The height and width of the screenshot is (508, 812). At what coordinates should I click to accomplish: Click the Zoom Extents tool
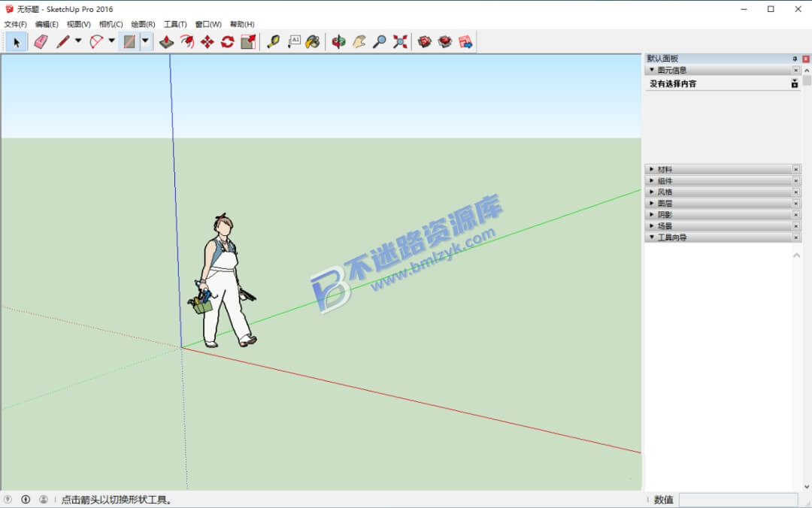400,42
